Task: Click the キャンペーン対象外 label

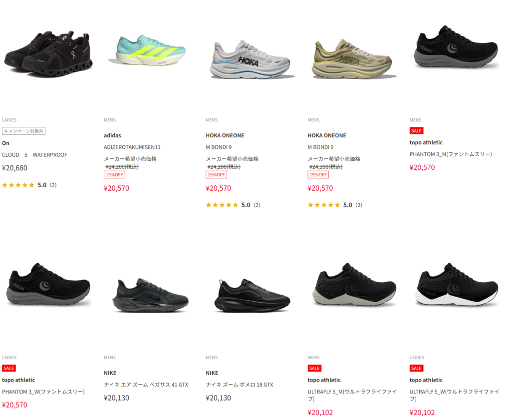Action: (23, 131)
